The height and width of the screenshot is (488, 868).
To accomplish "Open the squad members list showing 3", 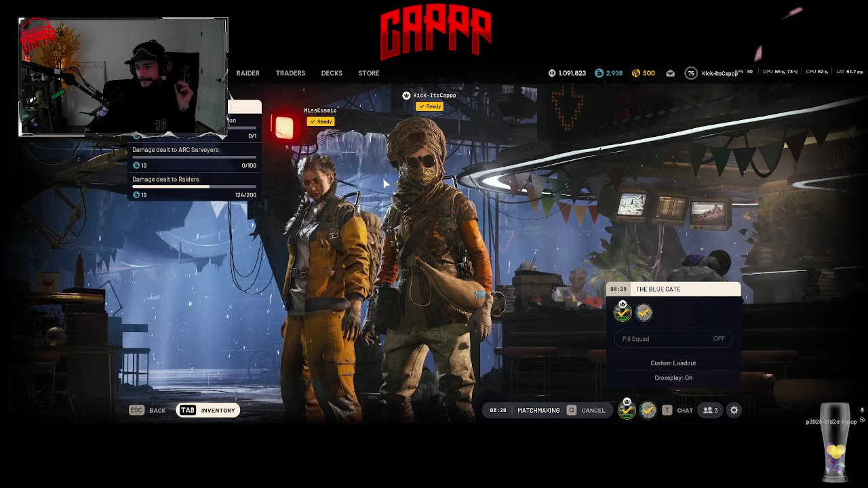I will (x=711, y=410).
